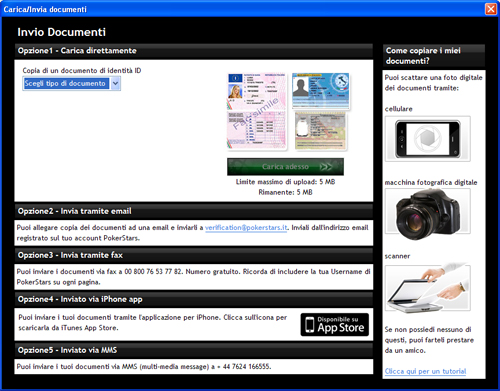
Task: Click the digital camera picture
Action: click(x=428, y=212)
